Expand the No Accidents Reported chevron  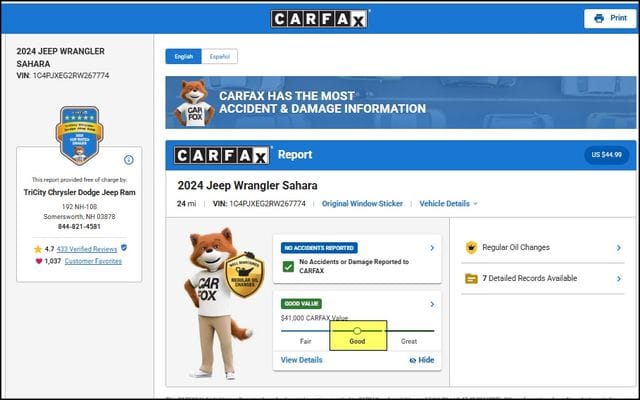(432, 248)
